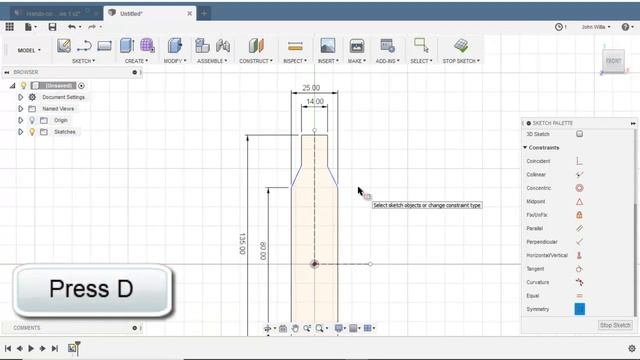
Task: Toggle the 3D Sketch checkbox
Action: click(579, 134)
